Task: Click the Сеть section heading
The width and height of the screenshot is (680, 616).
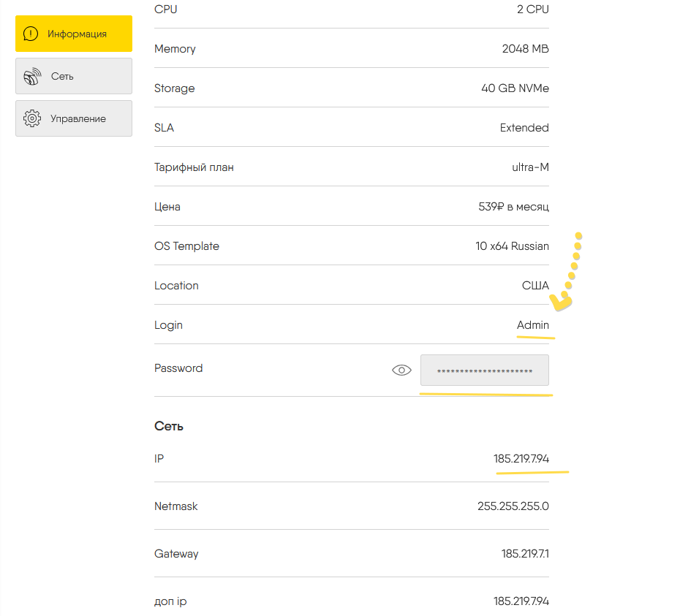Action: coord(169,426)
